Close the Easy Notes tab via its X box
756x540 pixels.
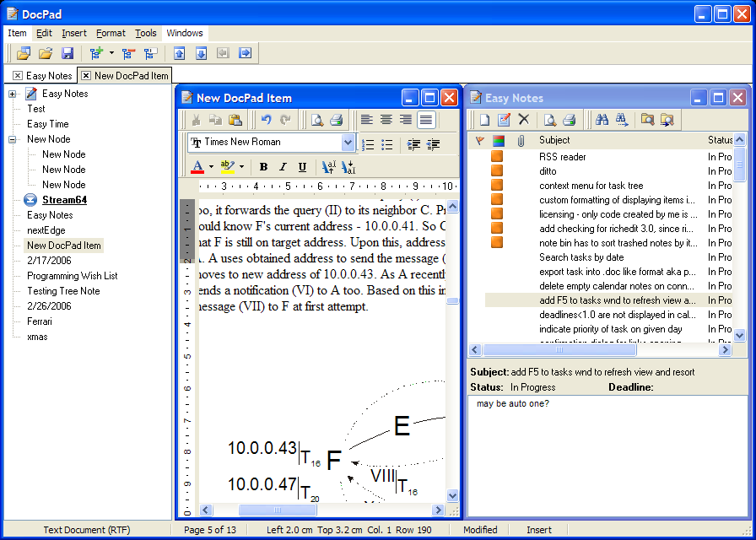pos(18,76)
